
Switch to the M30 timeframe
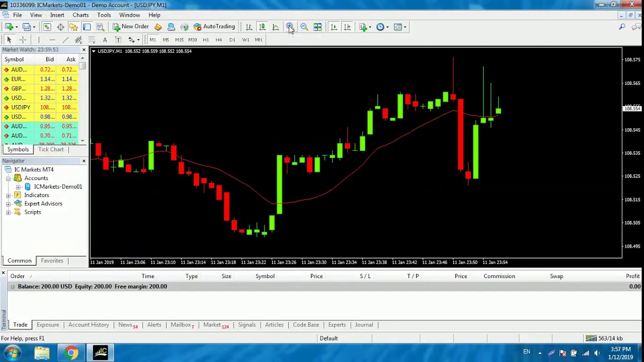[x=192, y=40]
